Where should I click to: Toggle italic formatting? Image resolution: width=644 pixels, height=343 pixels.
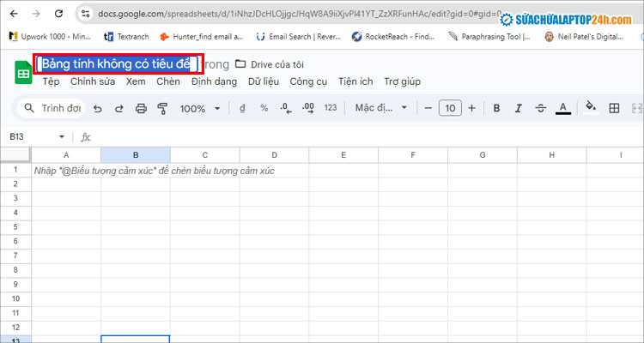point(518,108)
